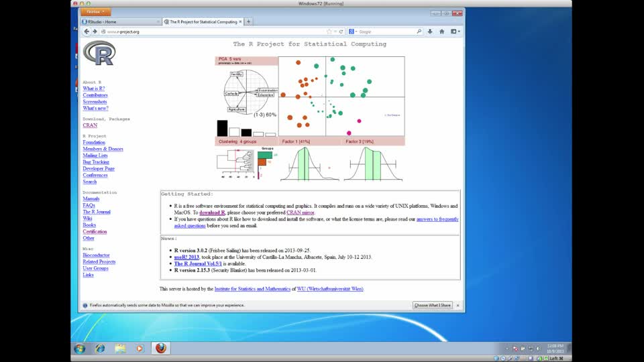
Task: Open the What's new? link
Action: [95, 109]
